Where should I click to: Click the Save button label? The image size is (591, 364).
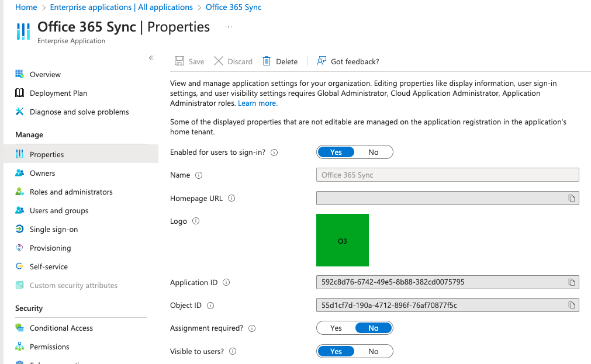pos(196,61)
